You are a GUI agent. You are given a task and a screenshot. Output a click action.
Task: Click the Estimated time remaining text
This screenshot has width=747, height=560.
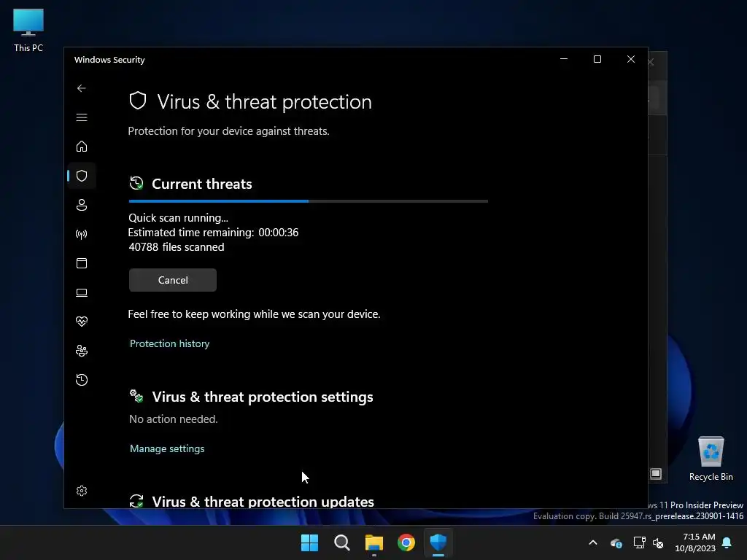tap(213, 233)
